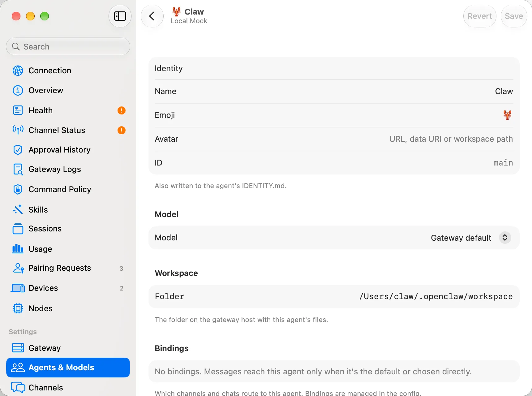532x396 pixels.
Task: Toggle the sidebar visibility button
Action: pos(120,16)
